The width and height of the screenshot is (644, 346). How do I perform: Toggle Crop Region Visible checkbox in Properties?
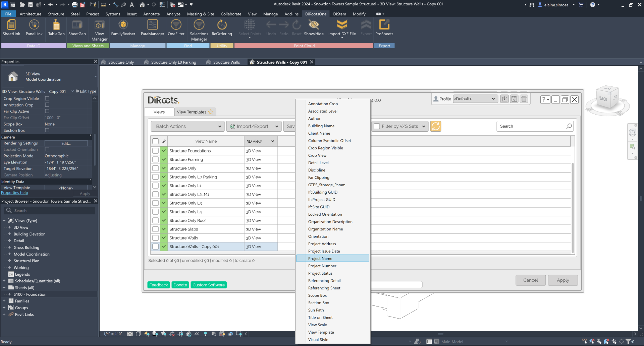click(x=47, y=98)
